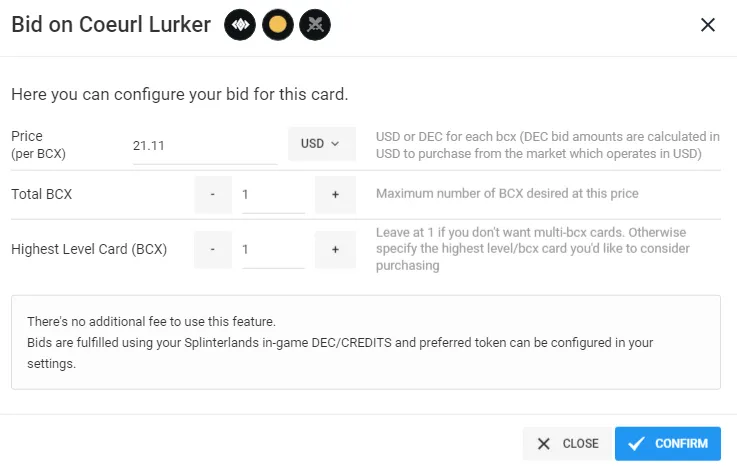Cancel via the CLOSE button label
This screenshot has width=737, height=471.
[580, 444]
